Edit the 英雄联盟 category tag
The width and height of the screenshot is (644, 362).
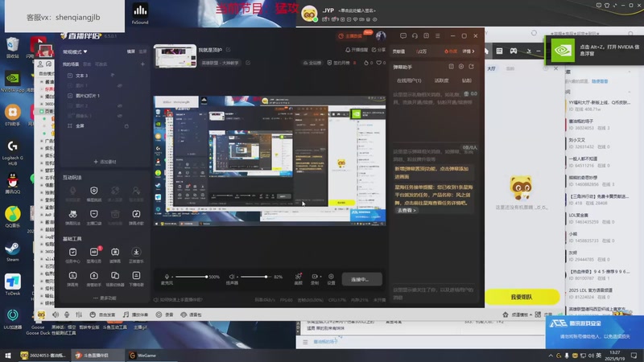pyautogui.click(x=248, y=63)
